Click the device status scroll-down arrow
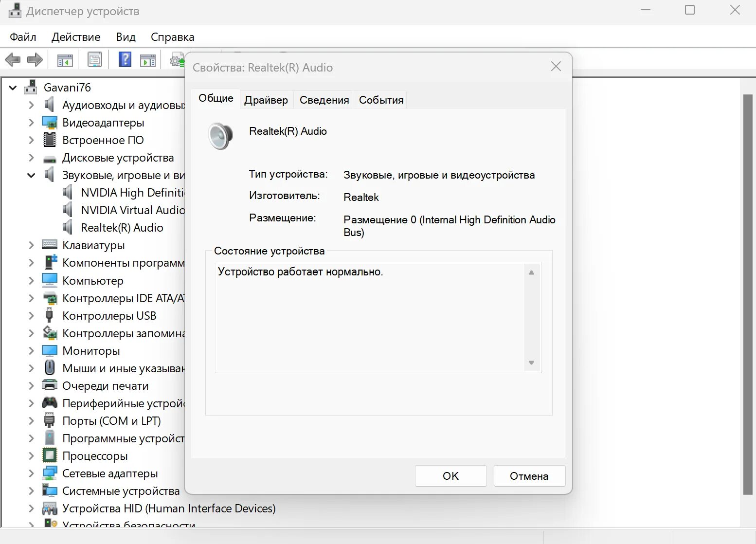The height and width of the screenshot is (544, 756). pyautogui.click(x=531, y=363)
